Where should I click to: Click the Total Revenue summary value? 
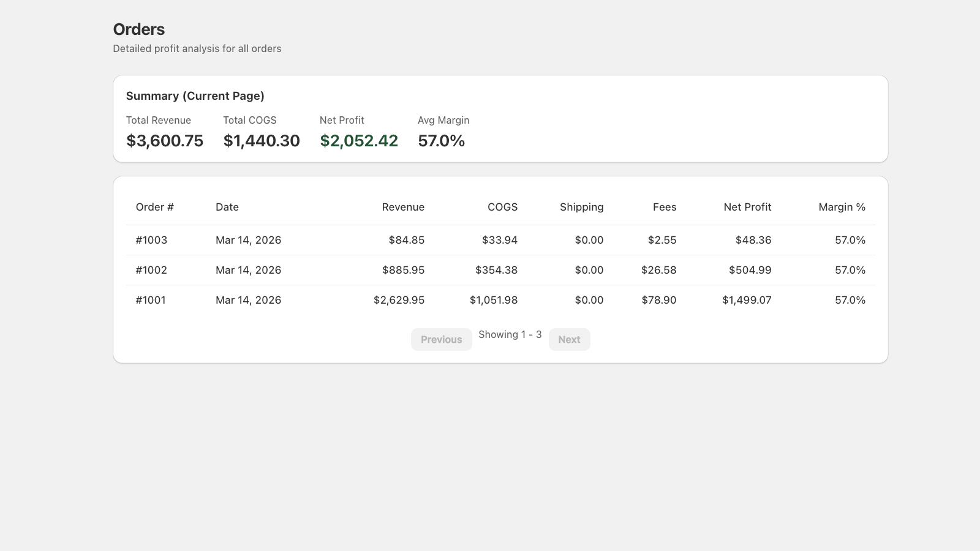tap(164, 141)
